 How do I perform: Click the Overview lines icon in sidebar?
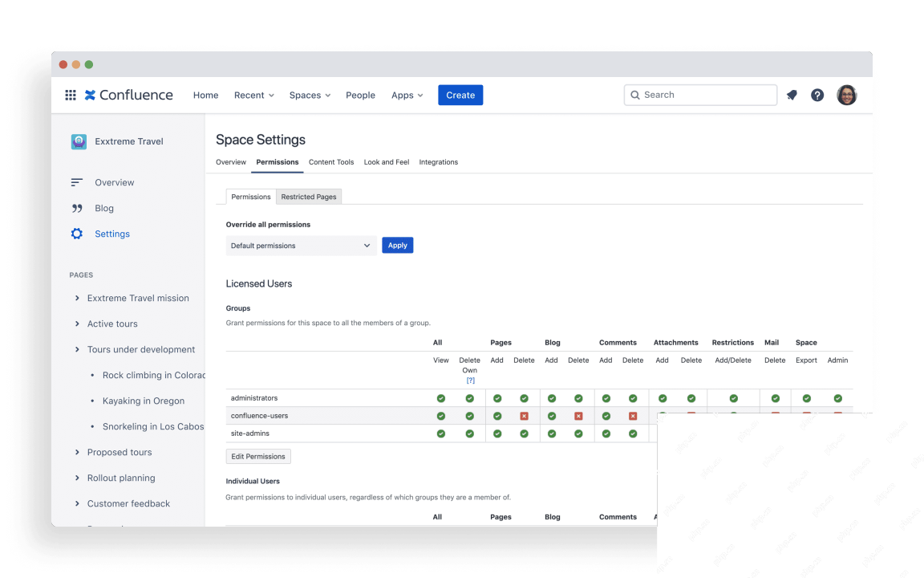coord(77,182)
